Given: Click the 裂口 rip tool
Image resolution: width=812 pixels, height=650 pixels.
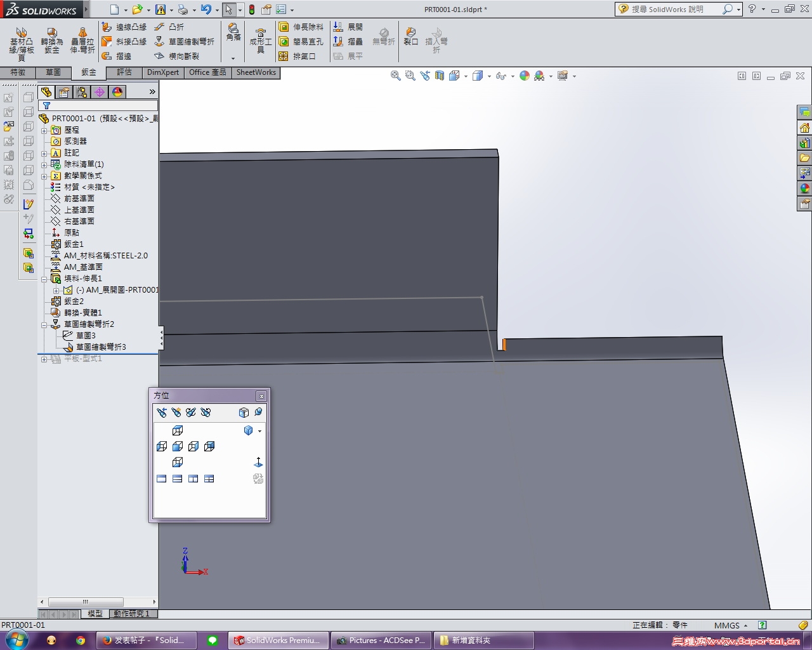Looking at the screenshot, I should pos(411,36).
